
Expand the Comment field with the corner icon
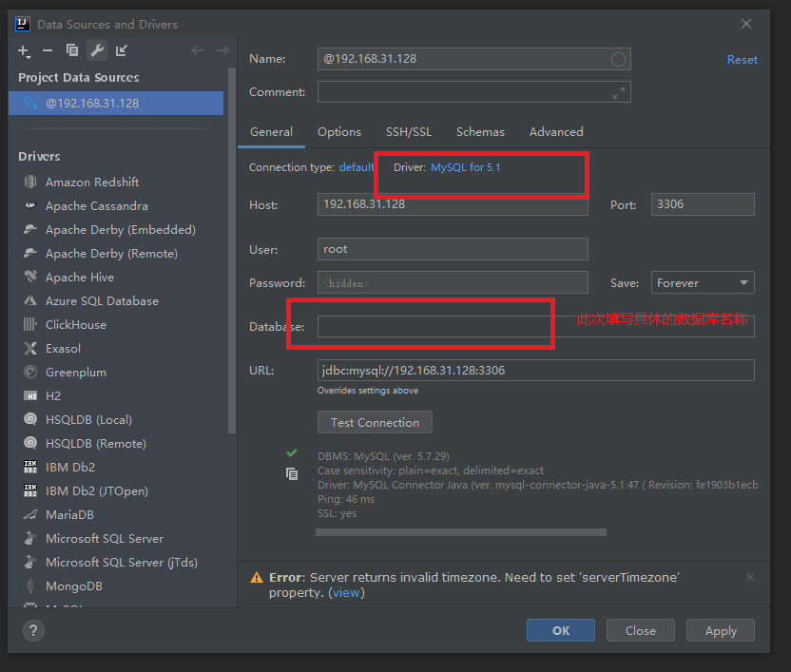click(619, 92)
